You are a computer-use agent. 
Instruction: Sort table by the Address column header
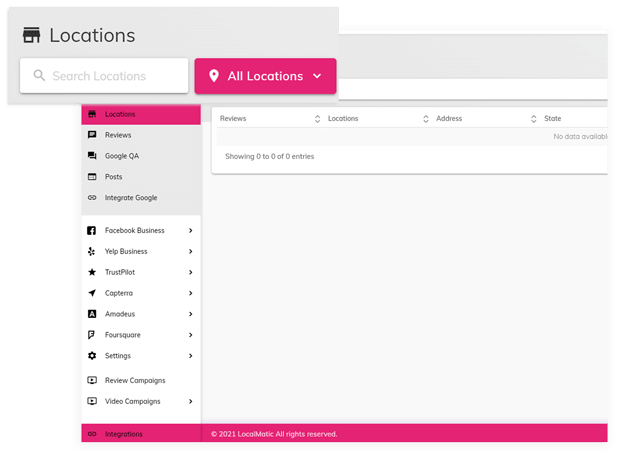[x=449, y=119]
